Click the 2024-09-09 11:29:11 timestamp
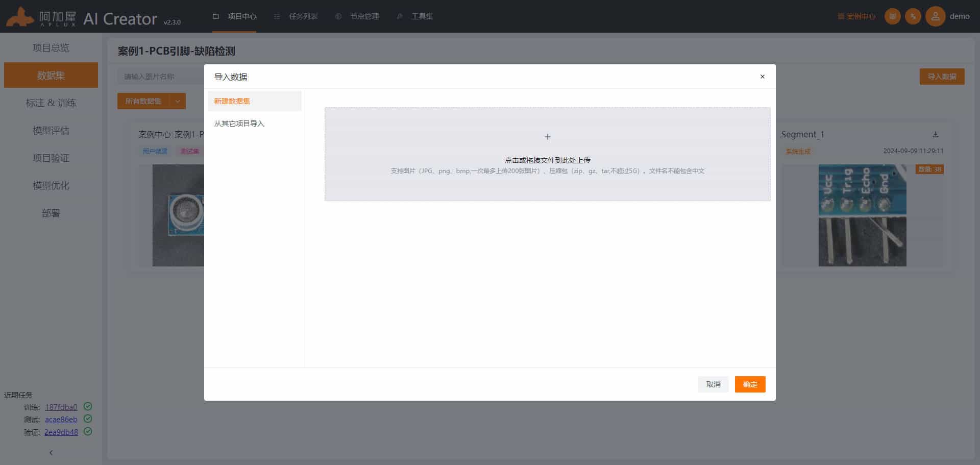 tap(913, 151)
